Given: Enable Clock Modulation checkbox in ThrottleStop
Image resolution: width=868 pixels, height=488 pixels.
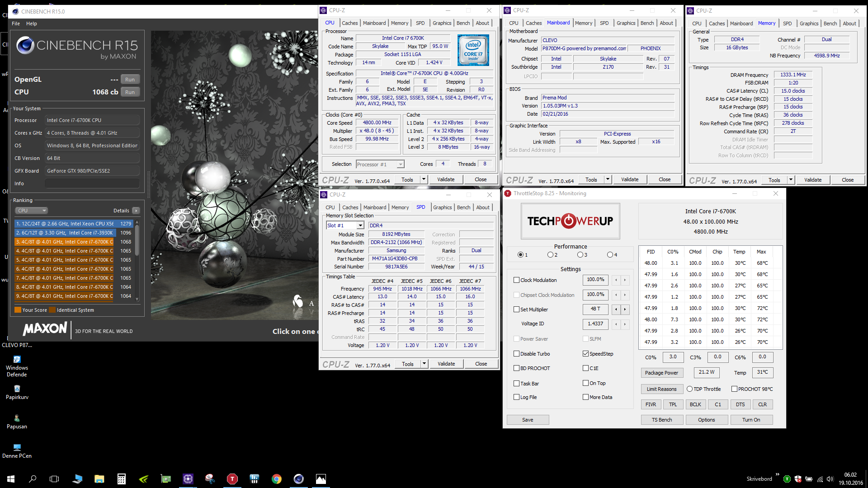Looking at the screenshot, I should (516, 280).
